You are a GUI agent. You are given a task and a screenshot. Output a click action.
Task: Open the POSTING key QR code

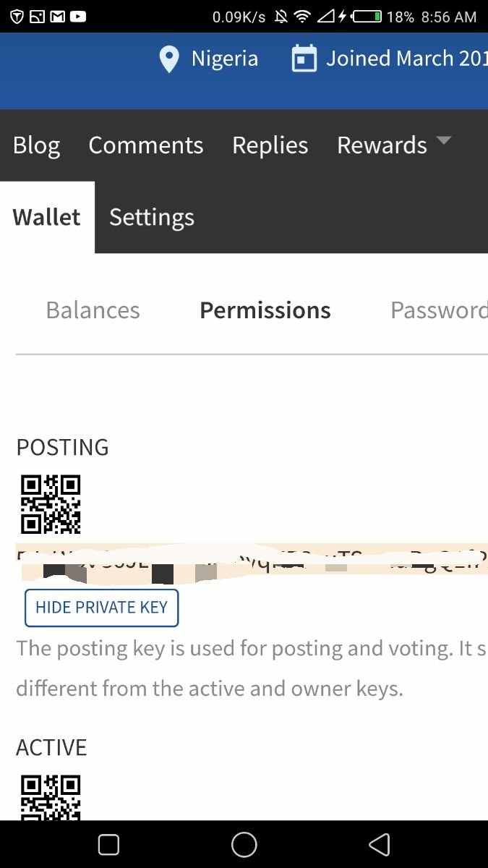pos(51,504)
